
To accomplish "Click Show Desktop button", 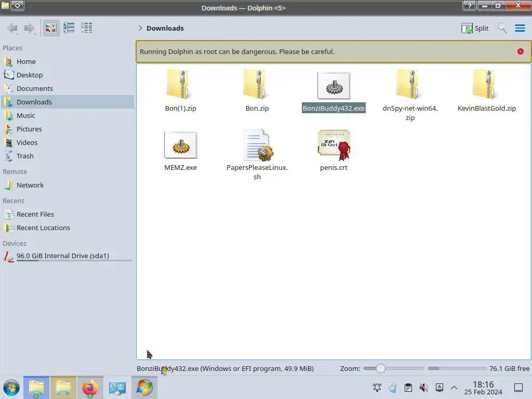I will click(518, 388).
